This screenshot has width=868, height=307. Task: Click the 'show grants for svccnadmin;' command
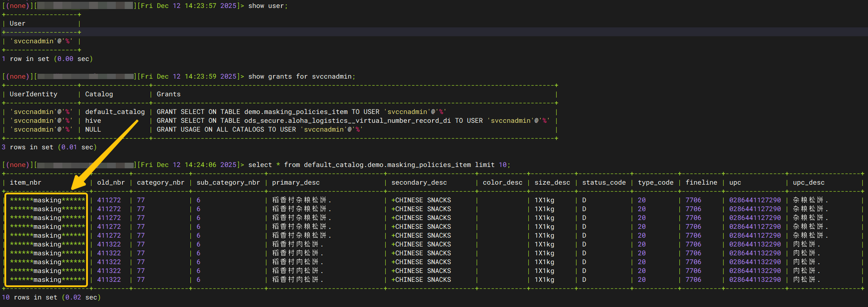pyautogui.click(x=301, y=76)
